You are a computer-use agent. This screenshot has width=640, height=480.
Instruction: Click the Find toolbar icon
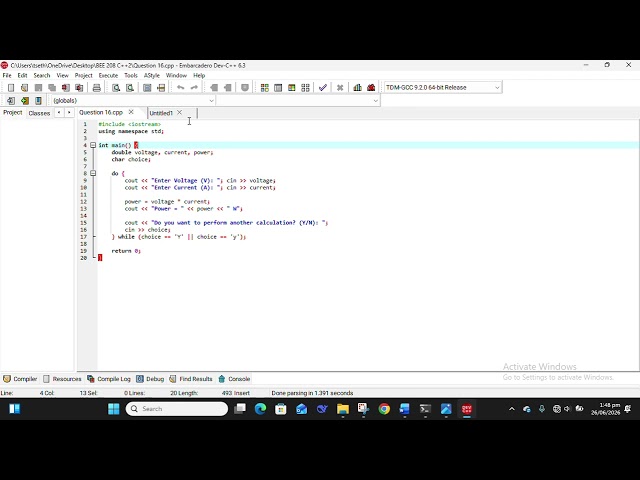point(116,88)
